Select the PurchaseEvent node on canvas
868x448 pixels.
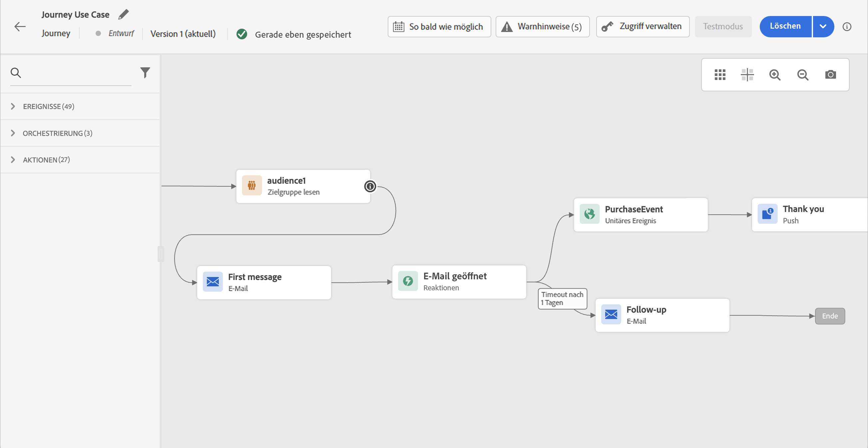[640, 215]
